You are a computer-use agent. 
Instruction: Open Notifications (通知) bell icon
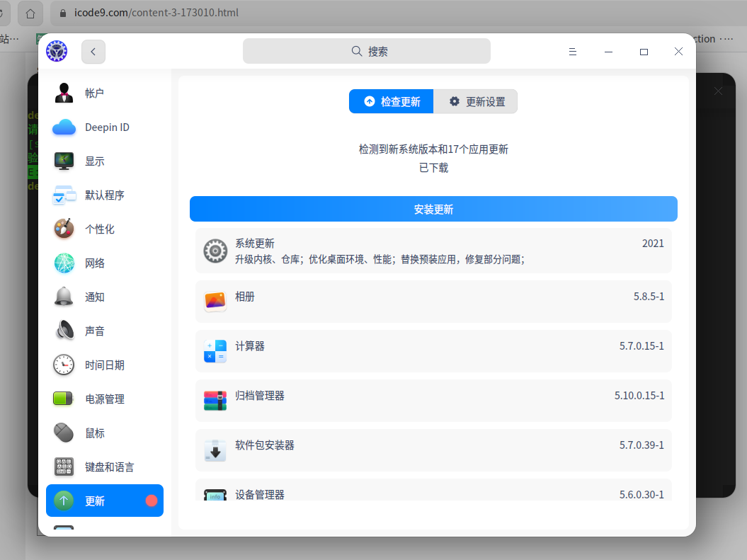[x=64, y=297]
